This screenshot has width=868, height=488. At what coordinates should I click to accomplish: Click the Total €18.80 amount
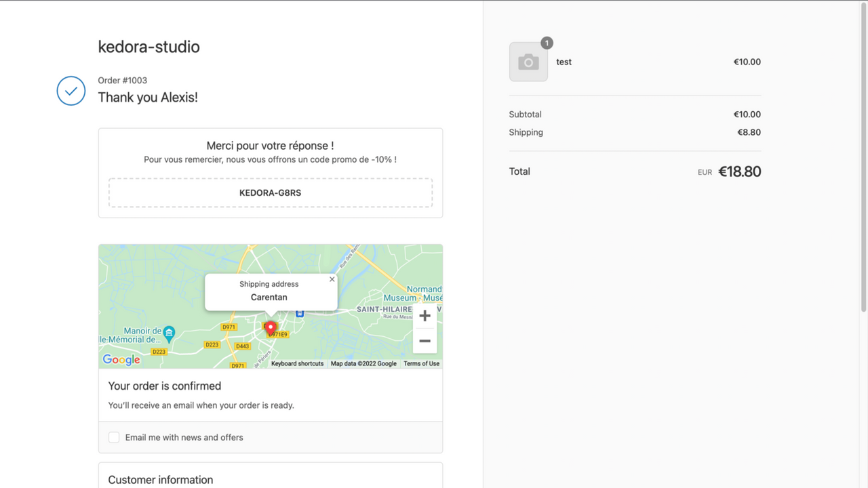(x=740, y=171)
